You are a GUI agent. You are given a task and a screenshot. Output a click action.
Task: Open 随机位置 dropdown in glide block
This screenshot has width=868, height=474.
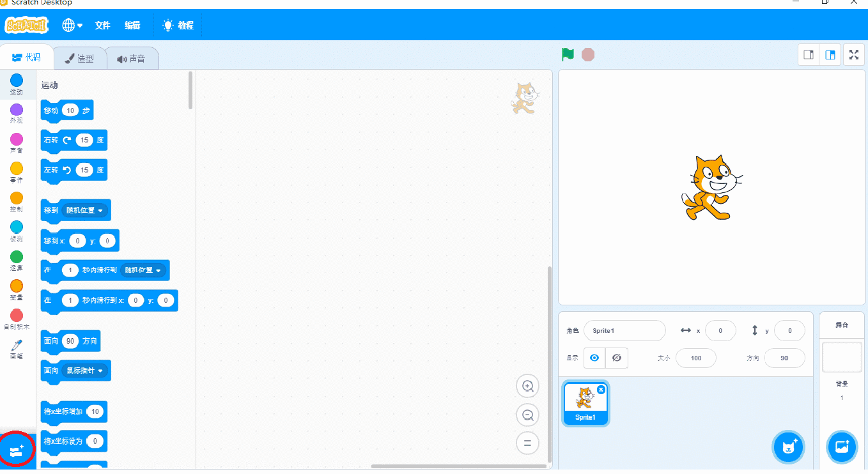[143, 270]
